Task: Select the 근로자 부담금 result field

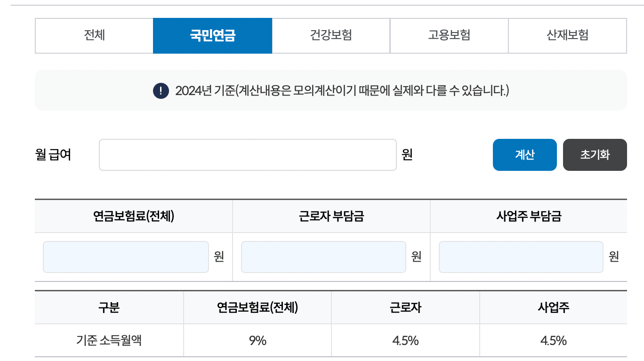Action: (x=323, y=257)
